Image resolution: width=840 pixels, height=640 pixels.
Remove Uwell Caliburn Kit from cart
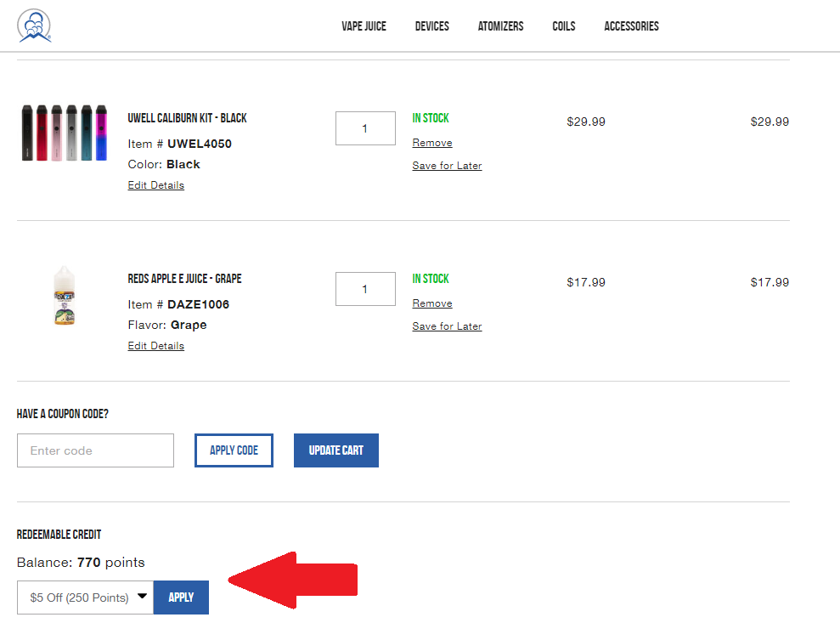point(432,143)
